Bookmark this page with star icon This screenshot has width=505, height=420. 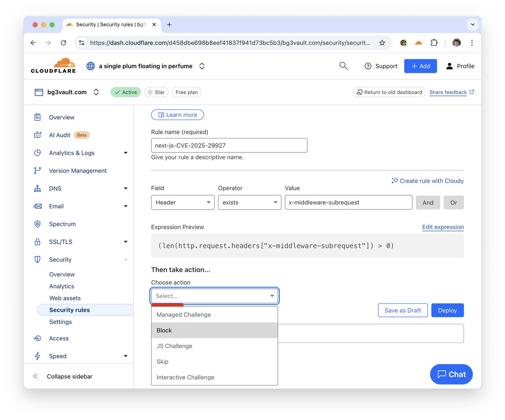click(x=382, y=43)
